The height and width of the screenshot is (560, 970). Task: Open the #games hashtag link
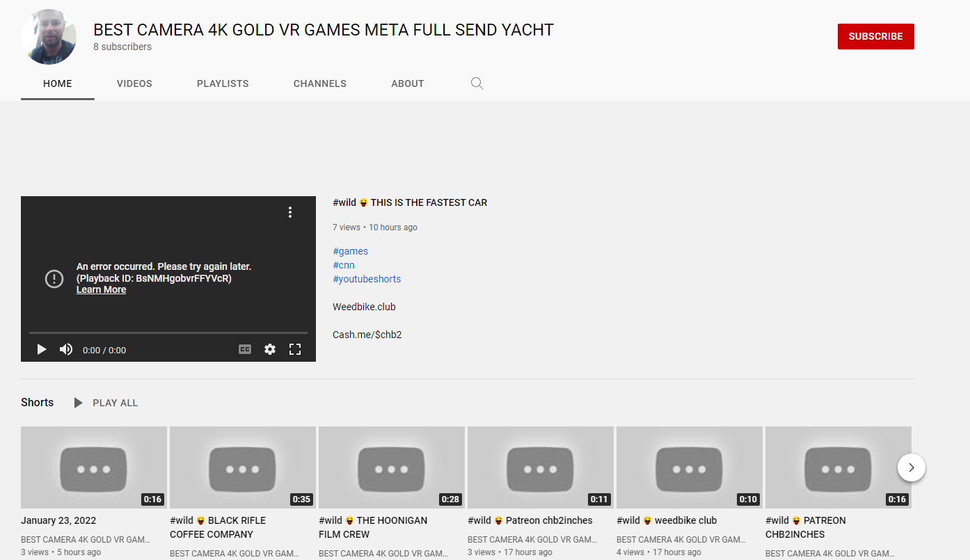(351, 251)
